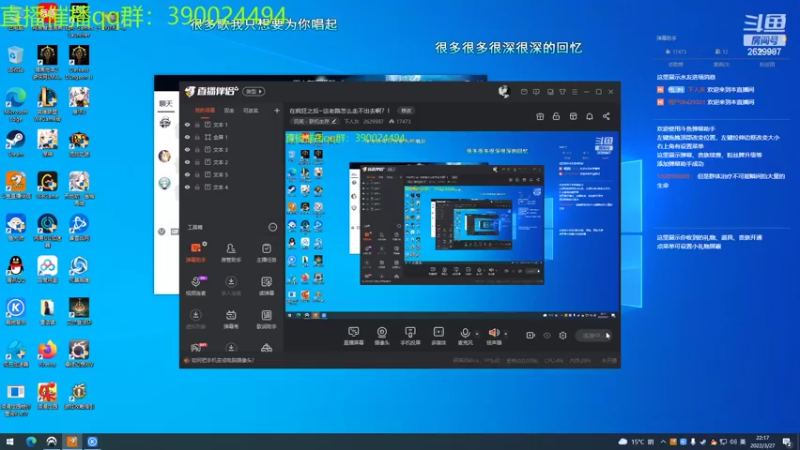The image size is (800, 450).
Task: Open the store icon in header
Action: coord(573,116)
